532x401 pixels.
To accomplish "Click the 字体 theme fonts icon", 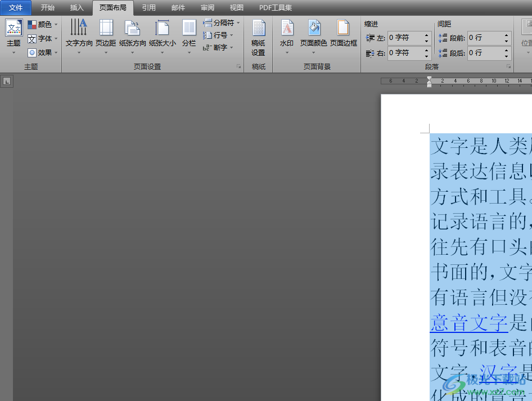I will pos(32,39).
